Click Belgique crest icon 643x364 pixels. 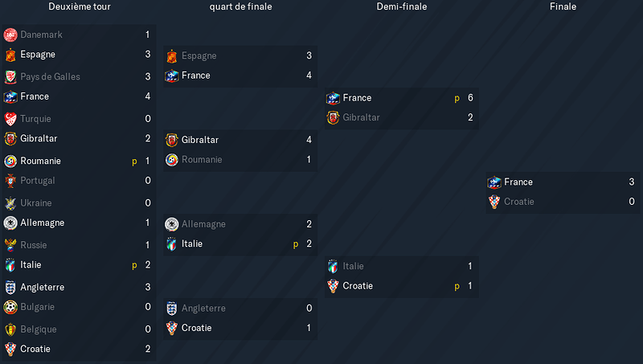10,329
